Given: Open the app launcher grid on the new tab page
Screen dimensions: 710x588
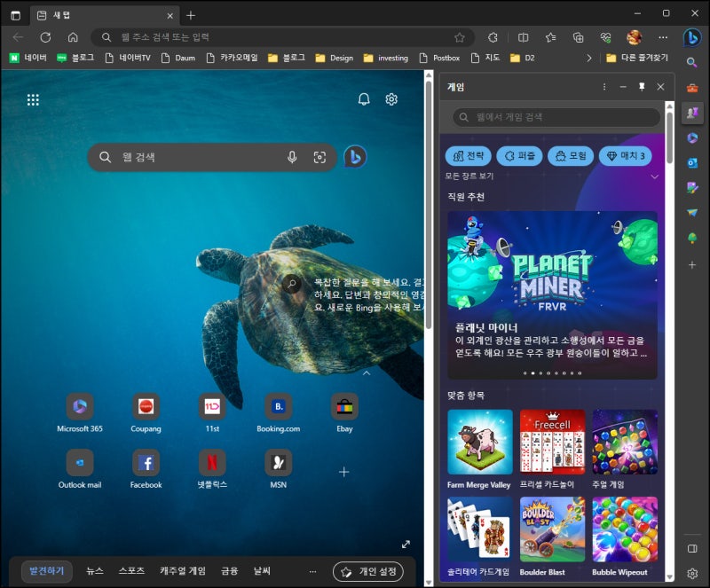Looking at the screenshot, I should click(x=33, y=99).
